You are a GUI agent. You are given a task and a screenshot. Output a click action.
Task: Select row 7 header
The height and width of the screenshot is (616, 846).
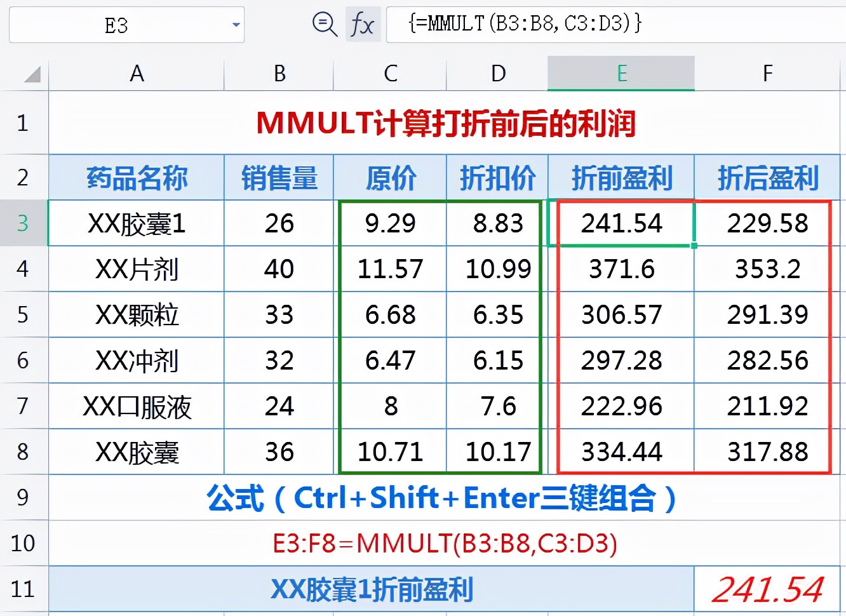click(x=23, y=406)
